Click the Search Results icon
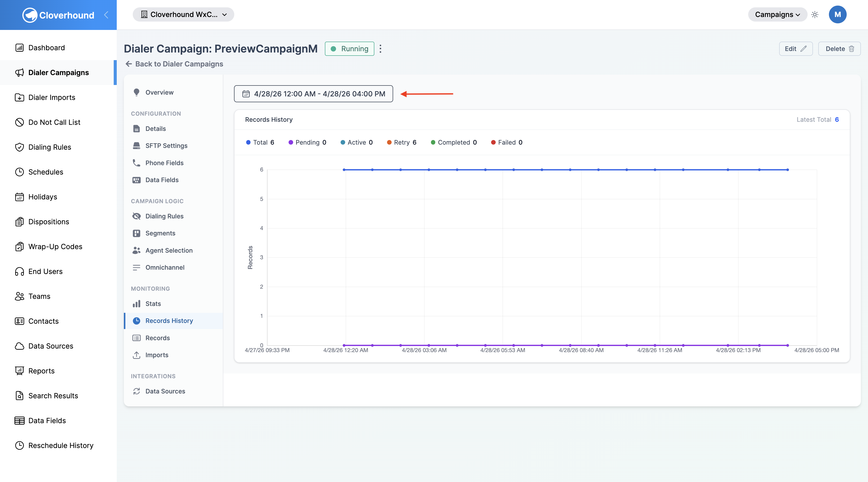 click(x=20, y=396)
